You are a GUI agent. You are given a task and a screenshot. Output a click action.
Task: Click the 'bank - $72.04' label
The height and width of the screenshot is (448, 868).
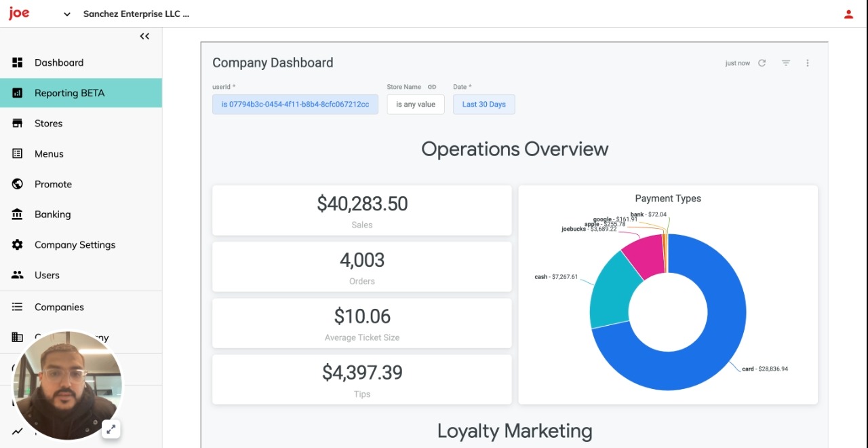[x=648, y=214]
